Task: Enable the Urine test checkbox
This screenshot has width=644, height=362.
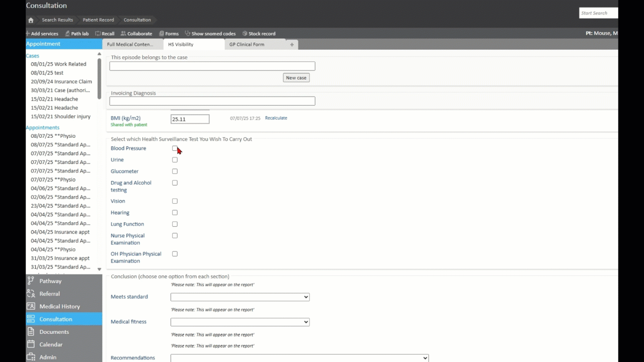Action: [x=175, y=160]
